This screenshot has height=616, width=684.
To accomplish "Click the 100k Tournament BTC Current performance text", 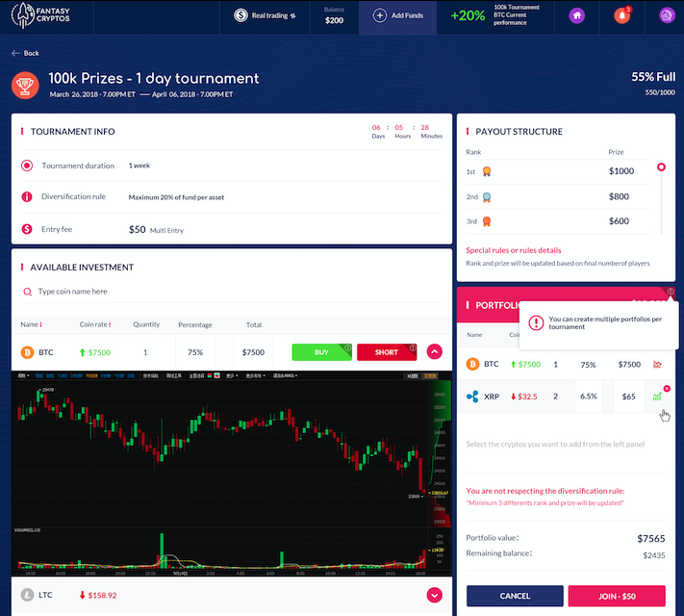I will click(x=517, y=15).
